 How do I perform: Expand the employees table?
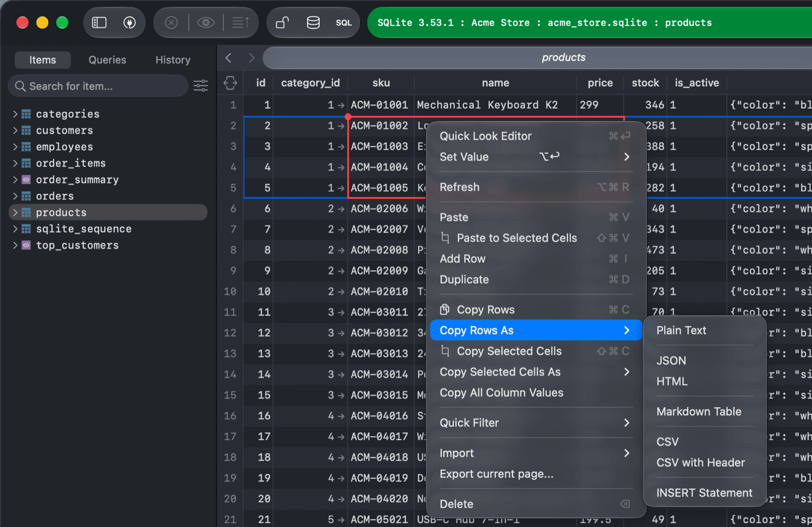click(15, 147)
